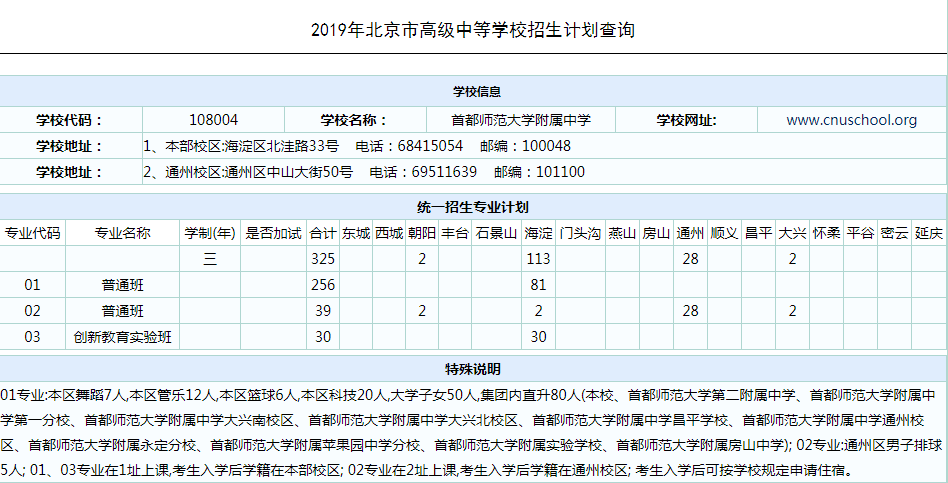Click the 密云 column header
The height and width of the screenshot is (483, 948).
point(895,233)
